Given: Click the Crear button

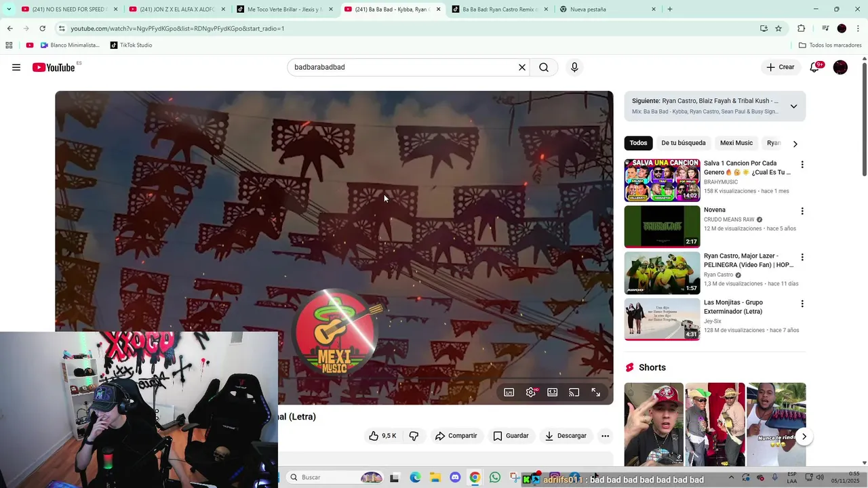Looking at the screenshot, I should coord(780,67).
